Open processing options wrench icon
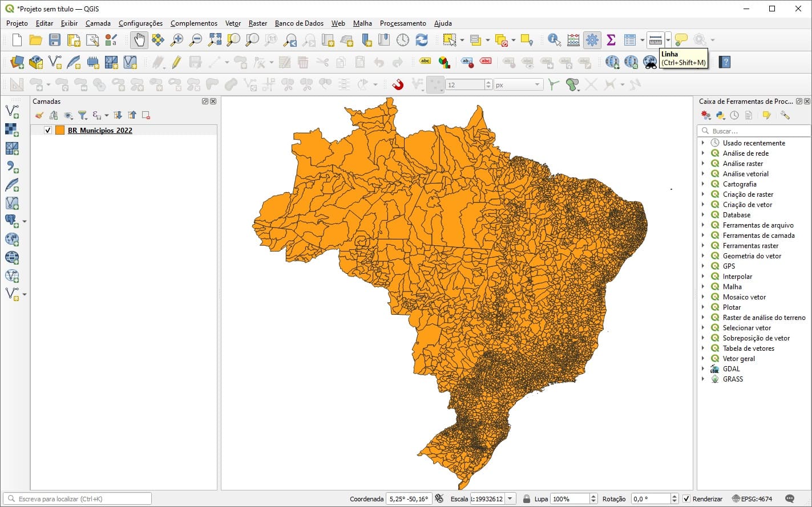 [x=785, y=115]
